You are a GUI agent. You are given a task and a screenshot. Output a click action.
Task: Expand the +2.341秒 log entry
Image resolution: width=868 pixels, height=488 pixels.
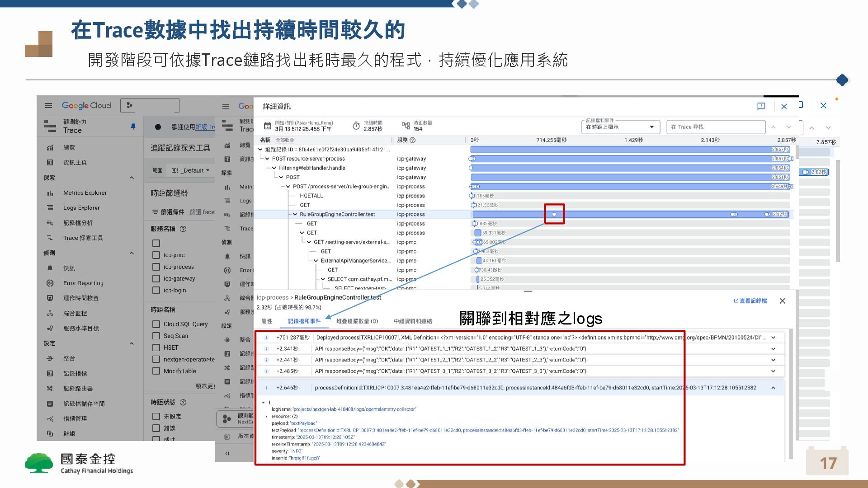click(x=773, y=349)
